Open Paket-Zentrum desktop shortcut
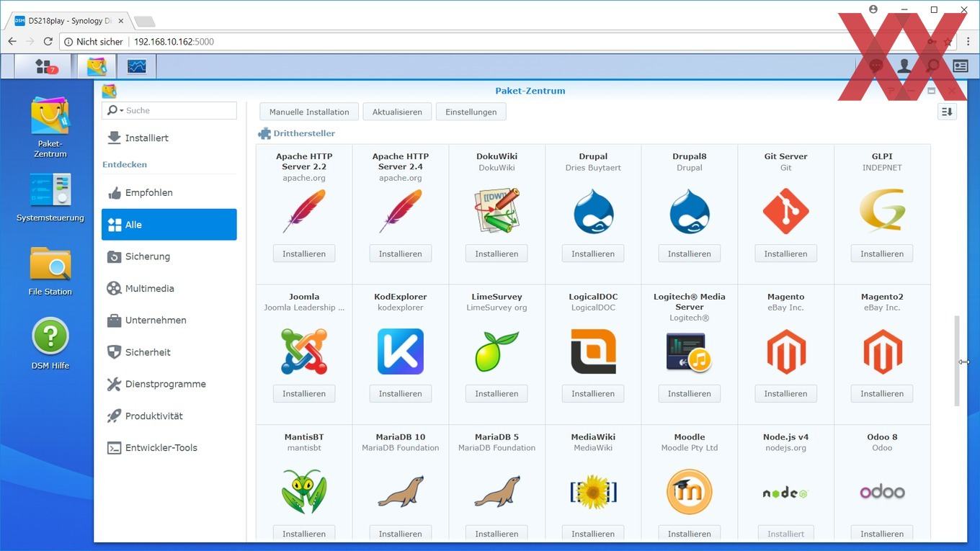Viewport: 980px width, 551px height. [50, 127]
